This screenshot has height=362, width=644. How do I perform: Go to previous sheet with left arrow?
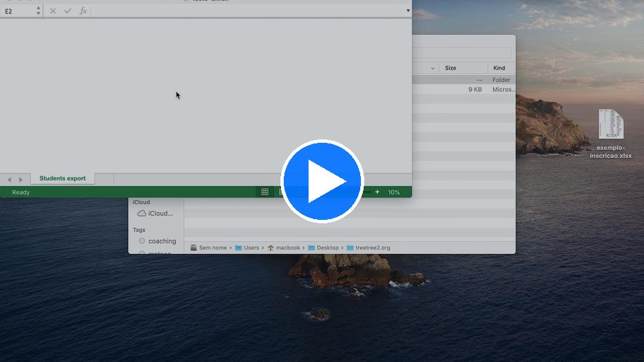point(9,180)
